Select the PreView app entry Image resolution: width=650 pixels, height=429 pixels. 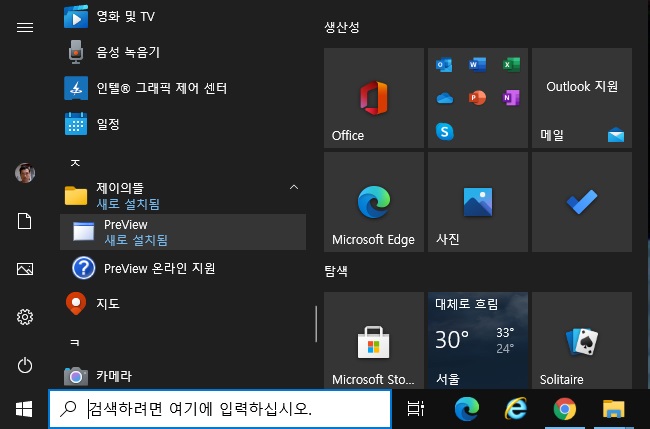click(x=183, y=232)
